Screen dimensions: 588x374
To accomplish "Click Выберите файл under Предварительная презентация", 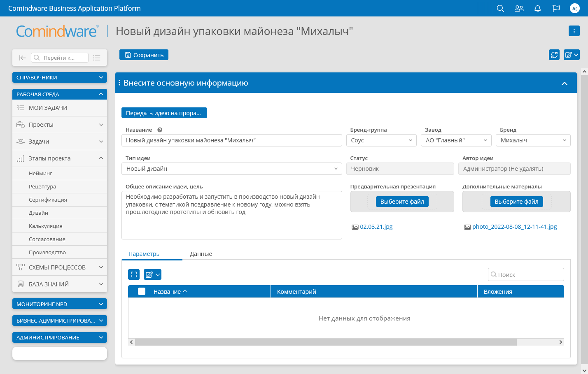I will click(x=402, y=202).
